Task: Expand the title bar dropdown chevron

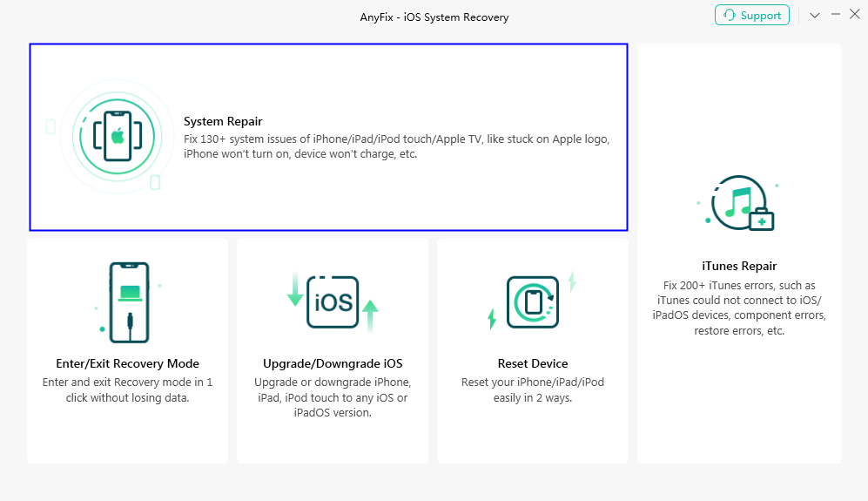Action: [x=814, y=16]
